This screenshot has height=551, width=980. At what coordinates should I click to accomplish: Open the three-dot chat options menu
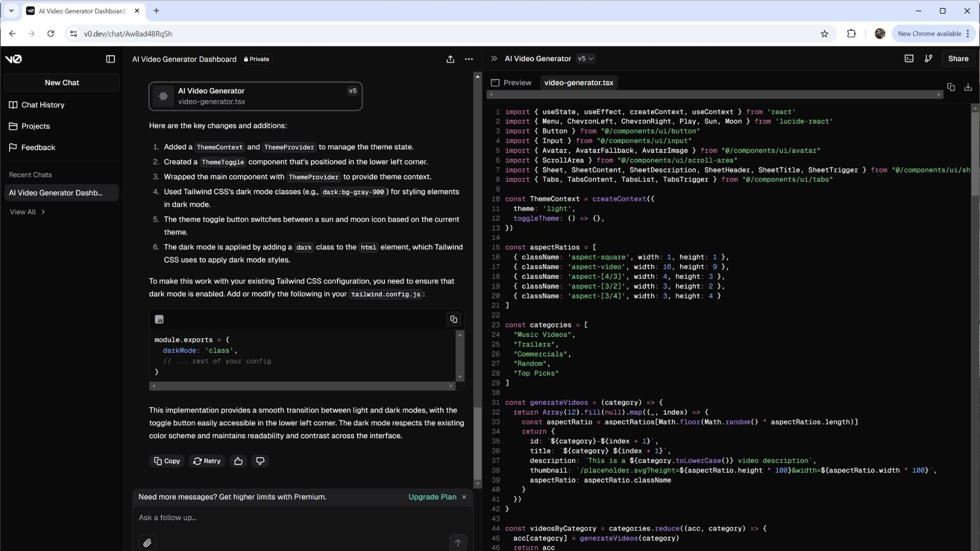[469, 59]
